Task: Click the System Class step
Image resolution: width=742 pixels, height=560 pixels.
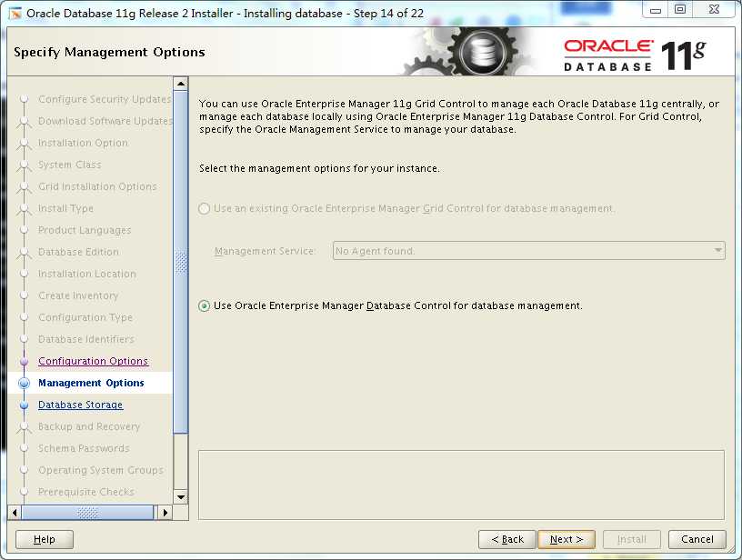Action: tap(69, 165)
